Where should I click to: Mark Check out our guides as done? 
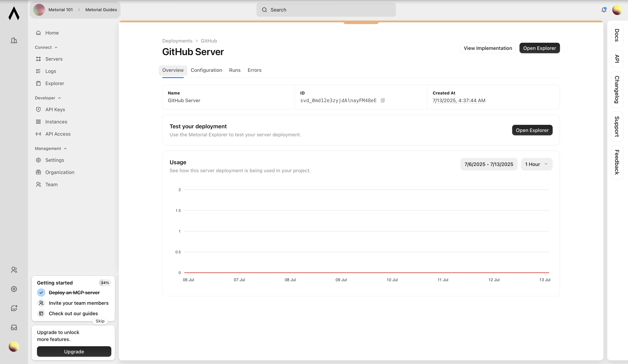41,313
